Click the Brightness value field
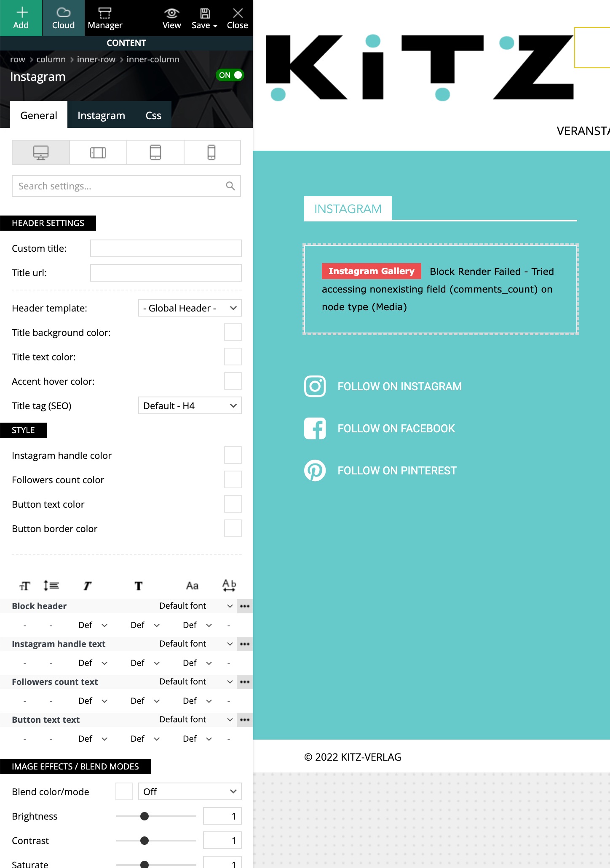 (222, 816)
